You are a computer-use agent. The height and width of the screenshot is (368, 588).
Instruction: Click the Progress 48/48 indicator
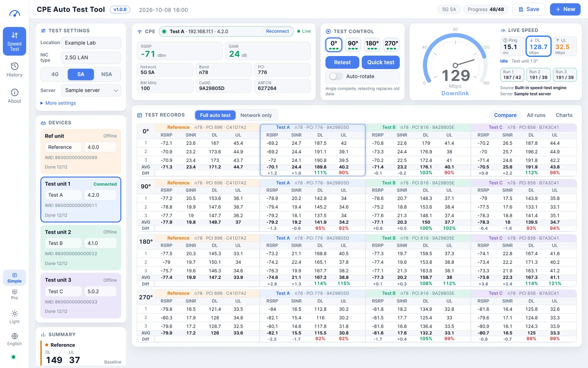(486, 9)
